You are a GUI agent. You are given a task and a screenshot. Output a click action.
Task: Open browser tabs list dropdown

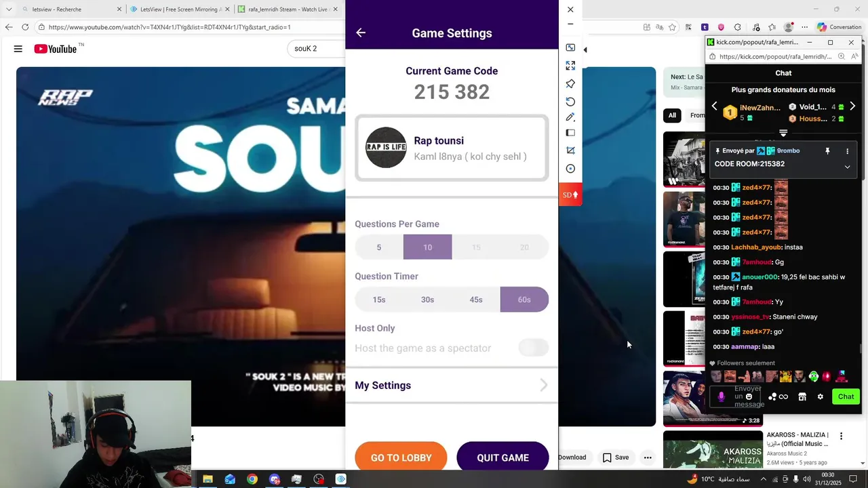coord(9,9)
